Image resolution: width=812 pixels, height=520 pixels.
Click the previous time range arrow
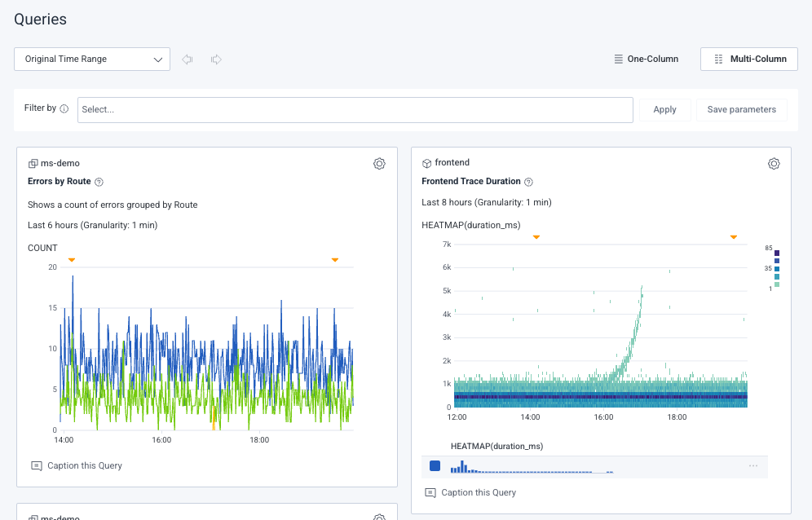188,59
